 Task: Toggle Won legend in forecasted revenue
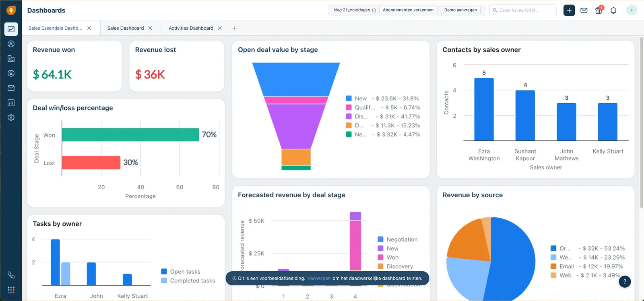[388, 258]
